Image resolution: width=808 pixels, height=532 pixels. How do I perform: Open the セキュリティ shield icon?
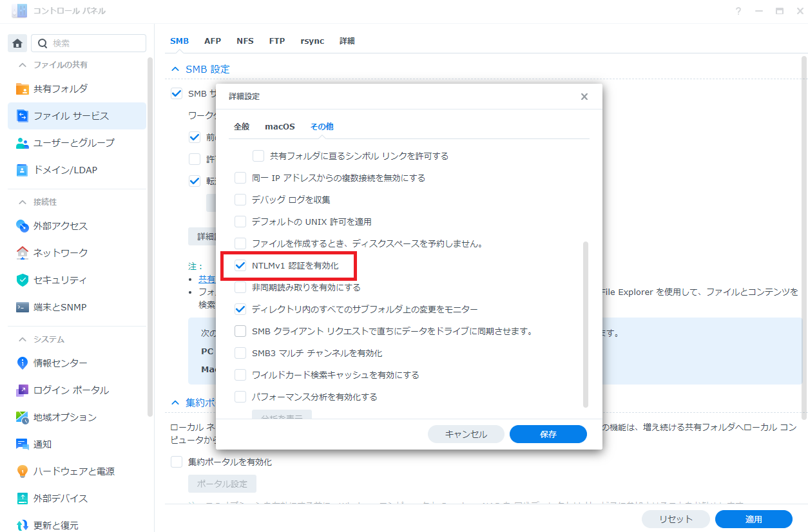point(23,280)
